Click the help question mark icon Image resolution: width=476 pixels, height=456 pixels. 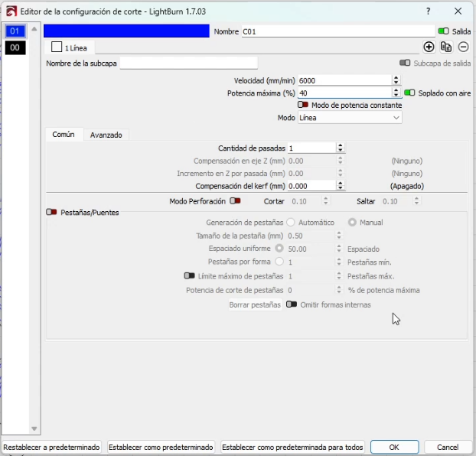coord(428,11)
